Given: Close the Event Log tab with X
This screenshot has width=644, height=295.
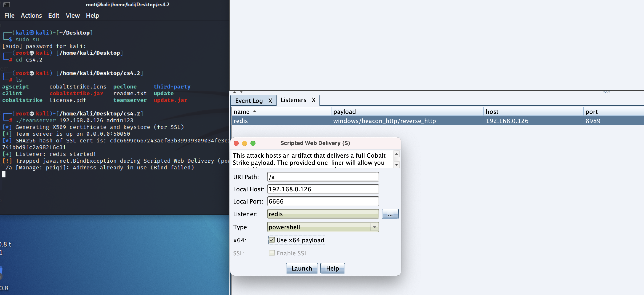Looking at the screenshot, I should coord(270,101).
